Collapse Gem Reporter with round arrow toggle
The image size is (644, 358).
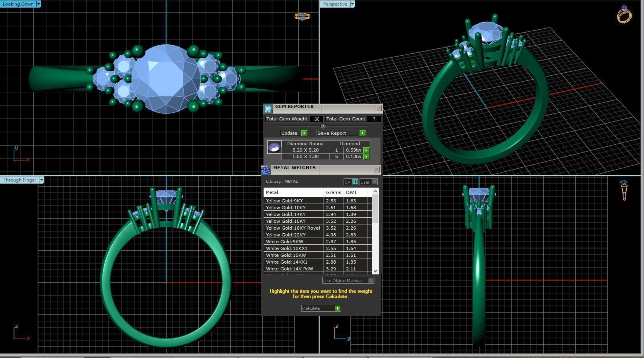click(x=323, y=126)
